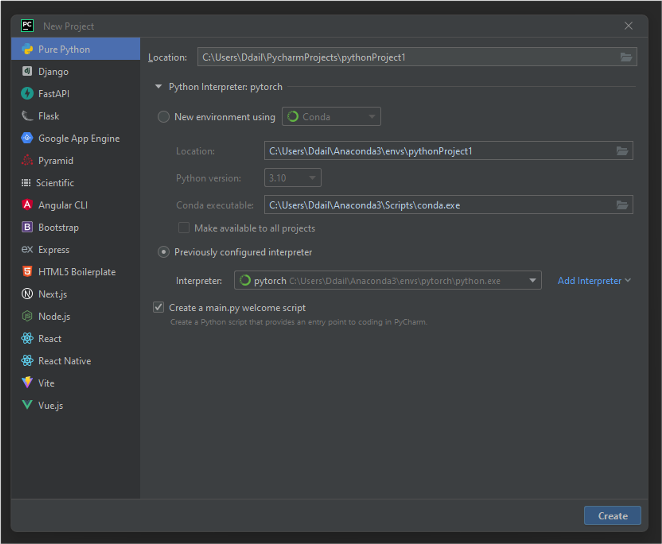
Task: Select Next.js project type
Action: 76,294
